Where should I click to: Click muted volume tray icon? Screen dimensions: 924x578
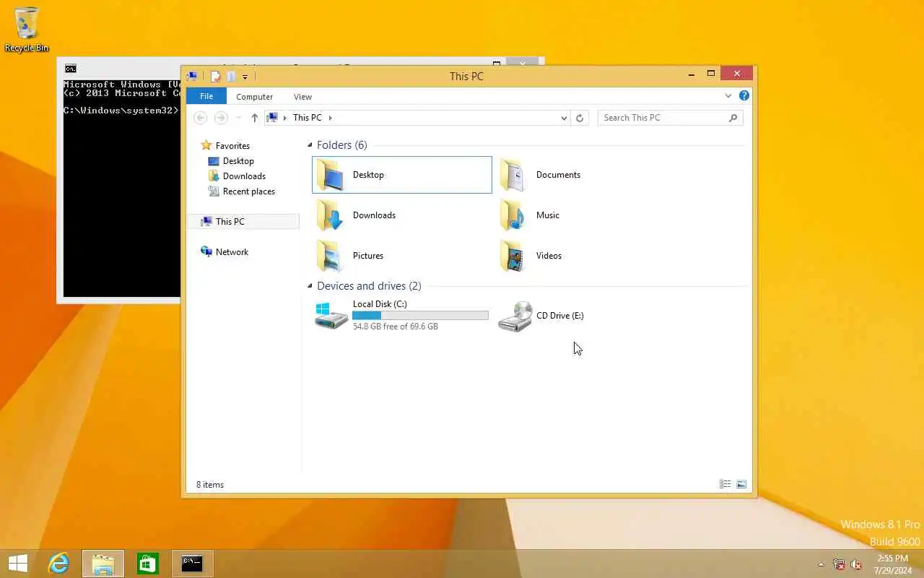click(856, 564)
